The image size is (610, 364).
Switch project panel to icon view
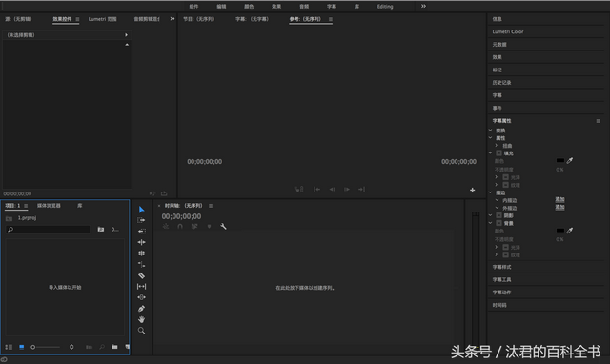pos(21,347)
